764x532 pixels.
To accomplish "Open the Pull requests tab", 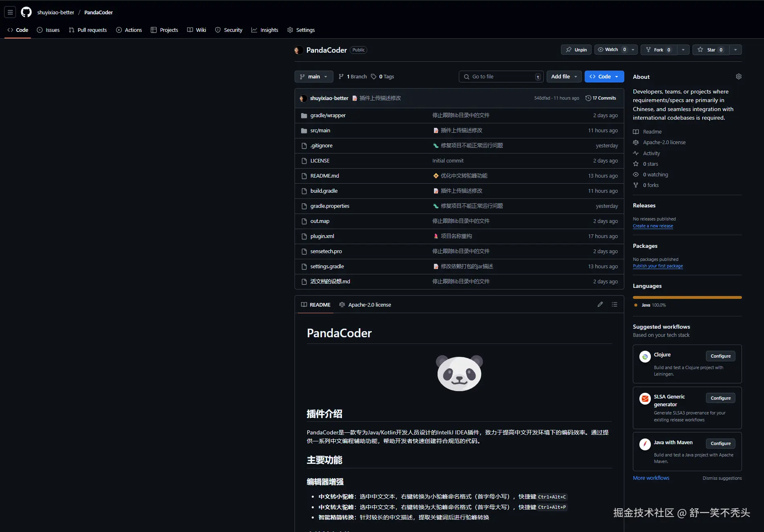I will click(x=88, y=30).
